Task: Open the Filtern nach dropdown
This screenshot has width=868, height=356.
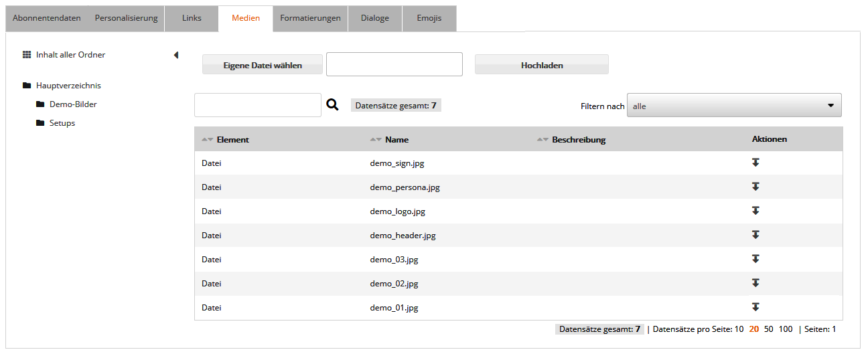Action: coord(734,106)
